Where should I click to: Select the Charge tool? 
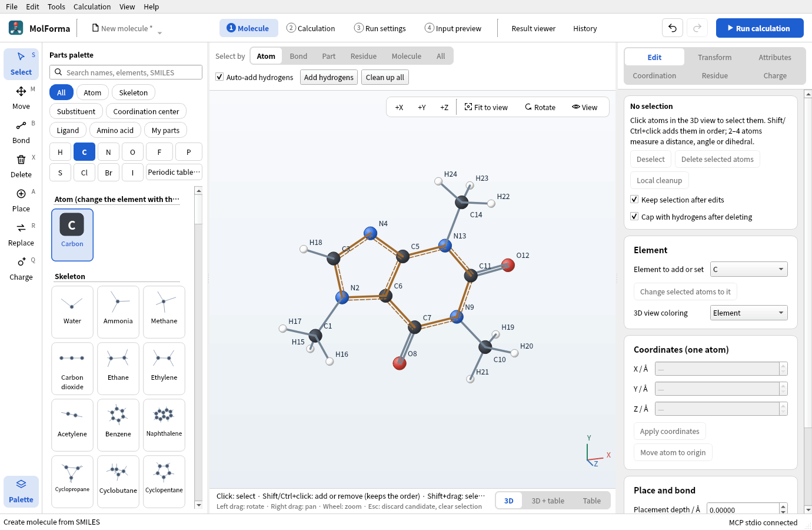click(x=21, y=269)
